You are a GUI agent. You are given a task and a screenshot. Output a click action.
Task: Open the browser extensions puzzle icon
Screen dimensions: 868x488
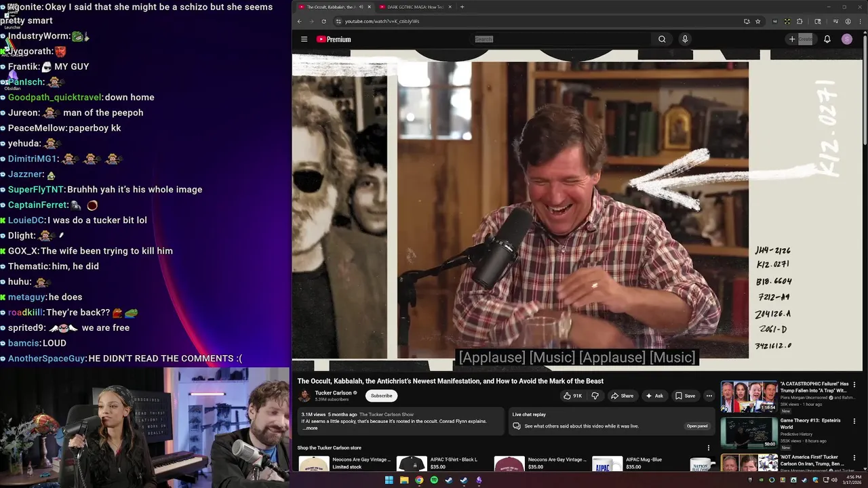(800, 21)
